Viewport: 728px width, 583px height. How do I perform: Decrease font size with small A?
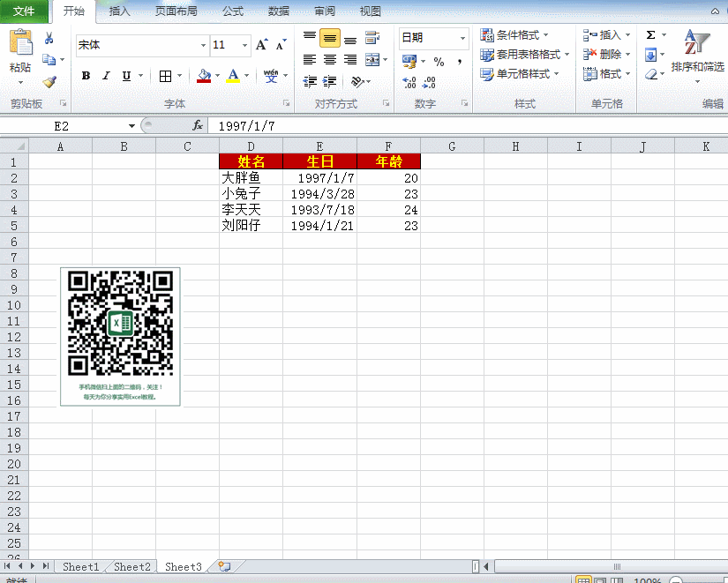tap(281, 45)
